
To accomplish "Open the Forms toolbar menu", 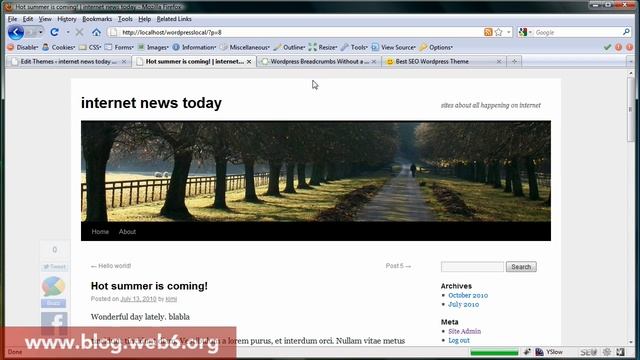I will [119, 47].
